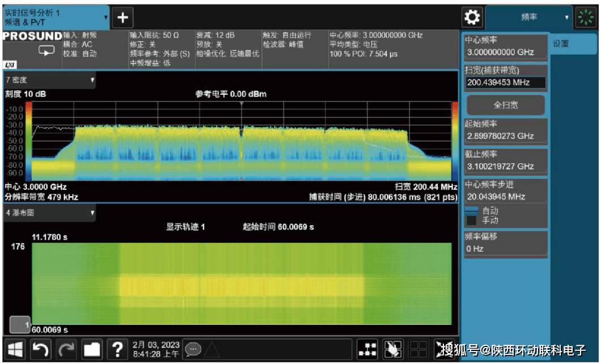The height and width of the screenshot is (364, 601).
Task: Click the 扫宽 200.439453 MHz input field
Action: (506, 83)
